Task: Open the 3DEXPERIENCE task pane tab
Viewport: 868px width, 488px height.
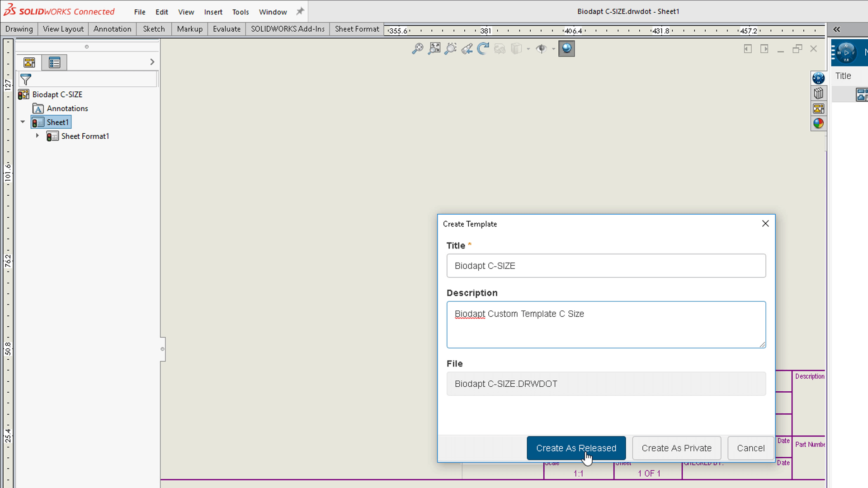Action: pyautogui.click(x=818, y=78)
